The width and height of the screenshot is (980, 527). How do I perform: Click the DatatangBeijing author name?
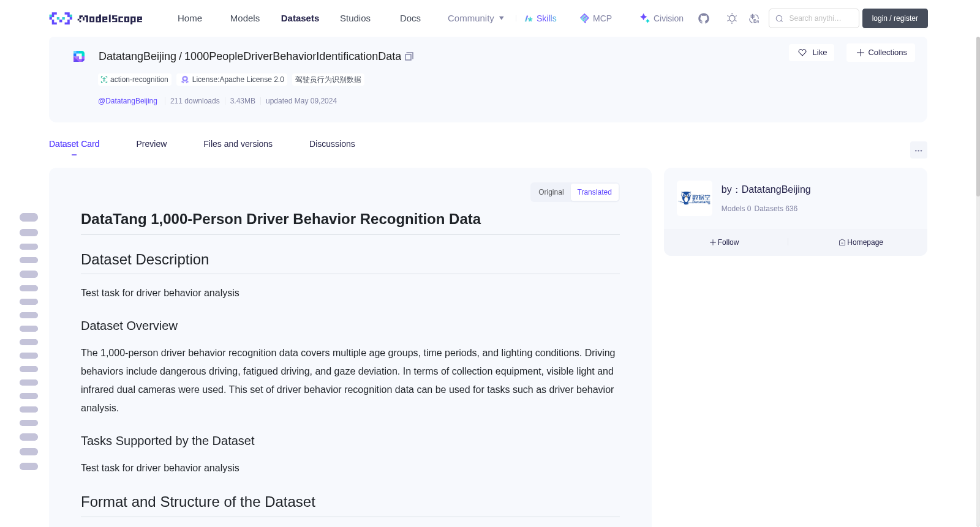(x=776, y=190)
